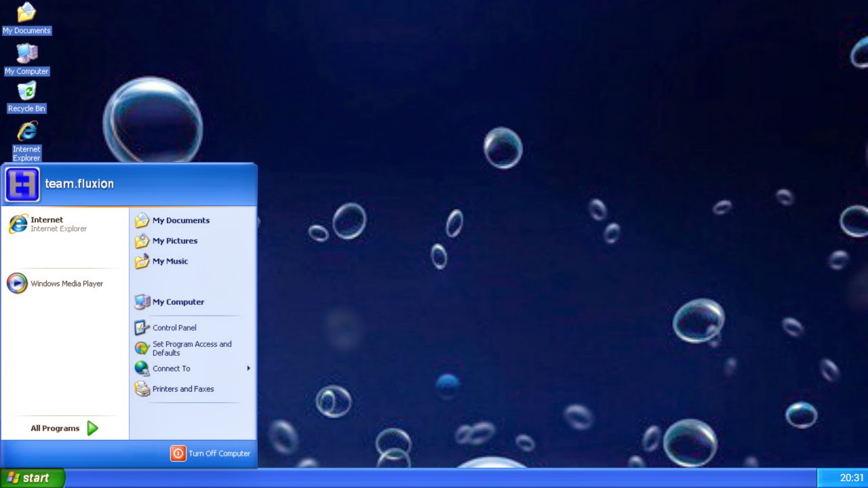This screenshot has height=488, width=868.
Task: Open the Recycle Bin on the desktop
Action: 26,95
